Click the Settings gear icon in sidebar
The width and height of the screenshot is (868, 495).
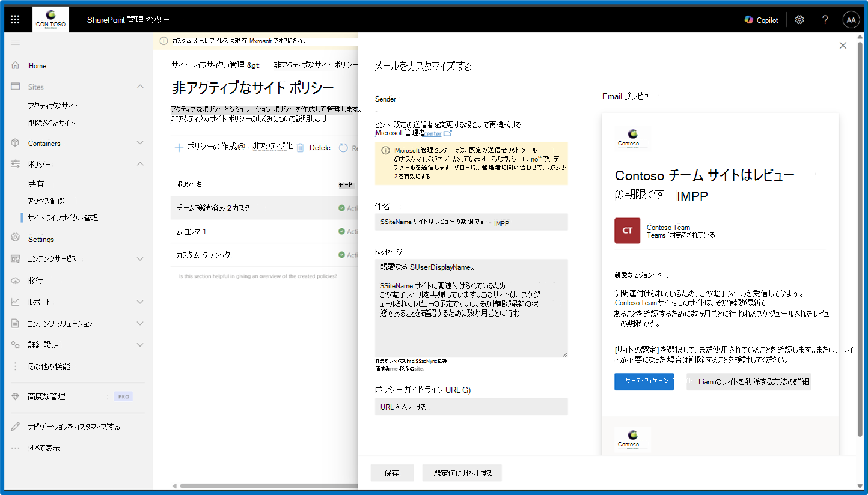pyautogui.click(x=16, y=238)
